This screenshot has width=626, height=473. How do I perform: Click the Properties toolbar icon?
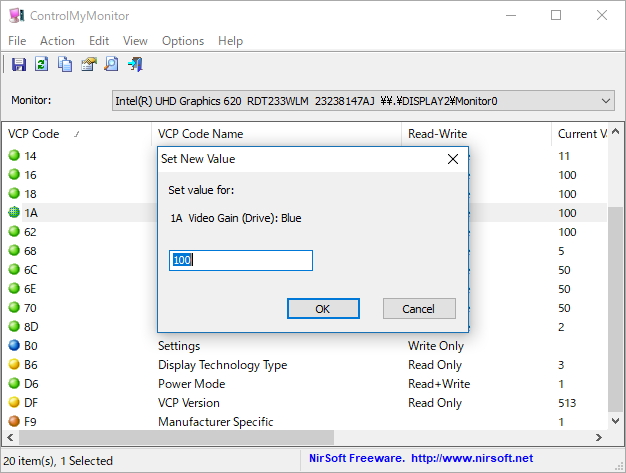[x=89, y=64]
